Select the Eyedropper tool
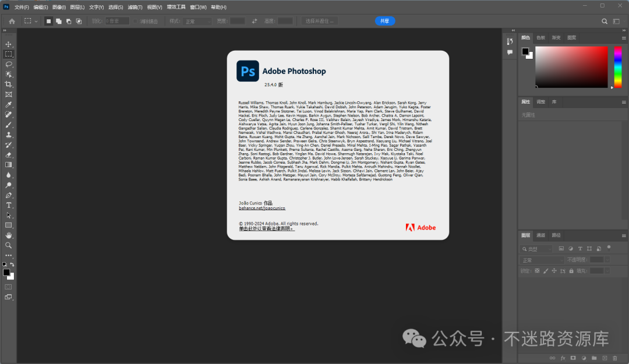Viewport: 629px width, 364px height. click(8, 104)
